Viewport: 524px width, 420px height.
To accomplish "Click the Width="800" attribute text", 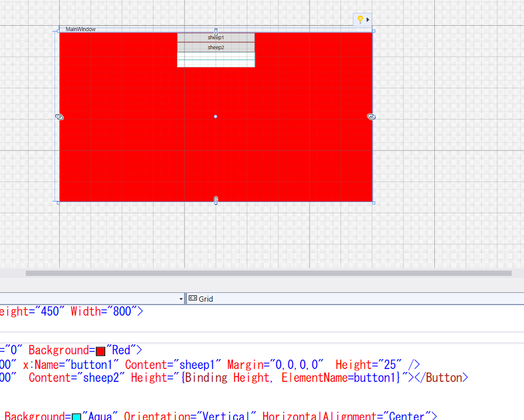I will click(x=104, y=312).
